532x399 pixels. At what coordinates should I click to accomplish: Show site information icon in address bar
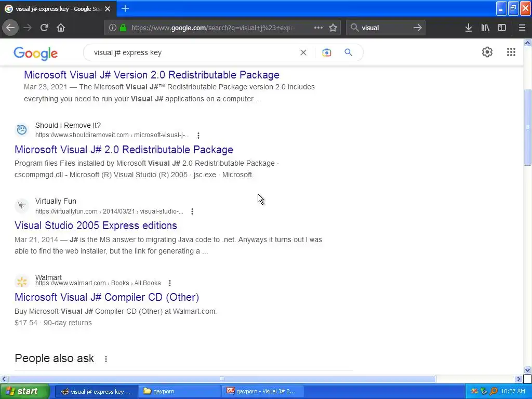click(x=113, y=28)
